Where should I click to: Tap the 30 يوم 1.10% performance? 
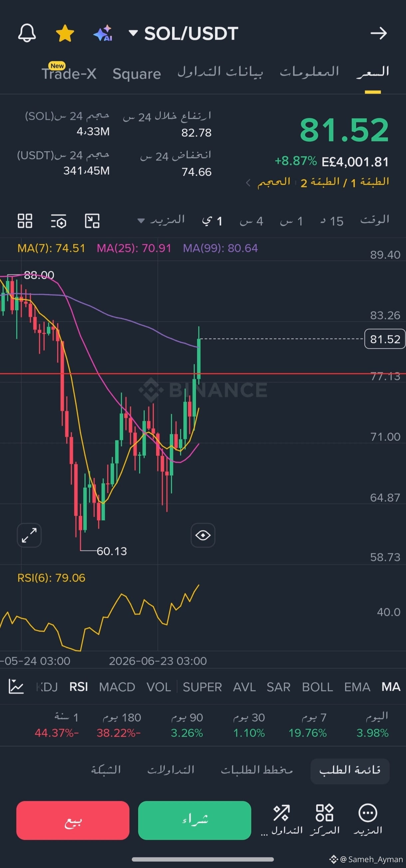(x=249, y=725)
